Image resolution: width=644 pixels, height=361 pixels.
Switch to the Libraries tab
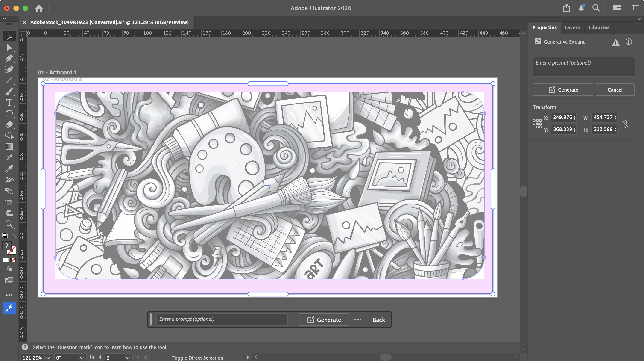[599, 27]
